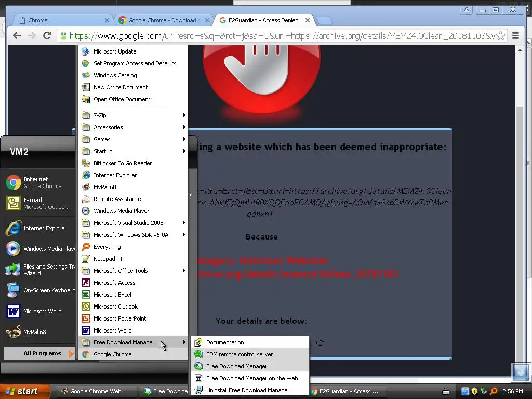The image size is (532, 399).
Task: Expand the Games submenu arrow
Action: click(184, 139)
